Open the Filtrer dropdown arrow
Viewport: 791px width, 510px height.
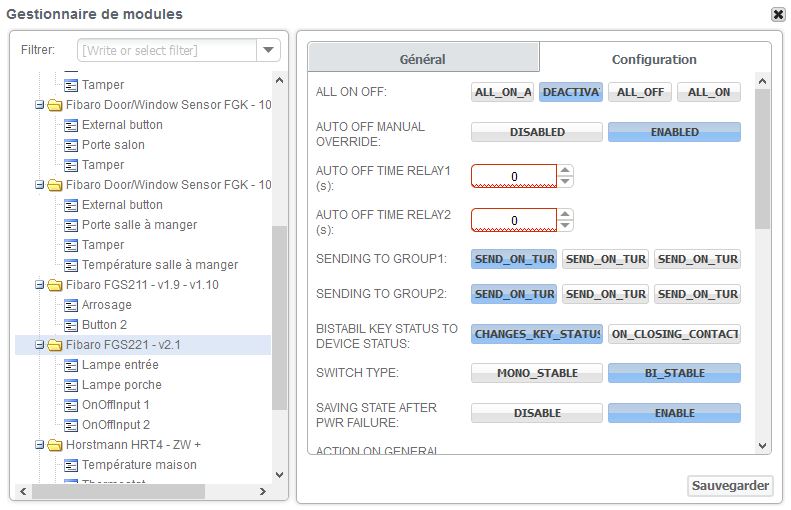(269, 50)
